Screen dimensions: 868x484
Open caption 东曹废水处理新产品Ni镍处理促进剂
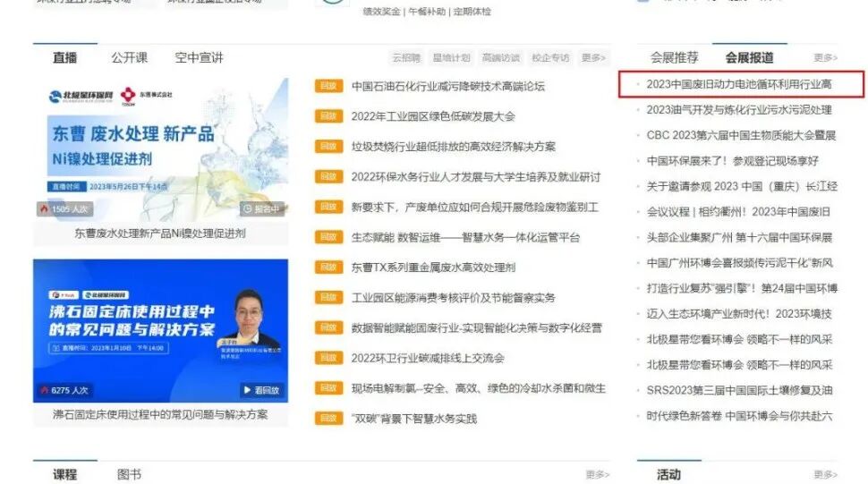pyautogui.click(x=160, y=234)
